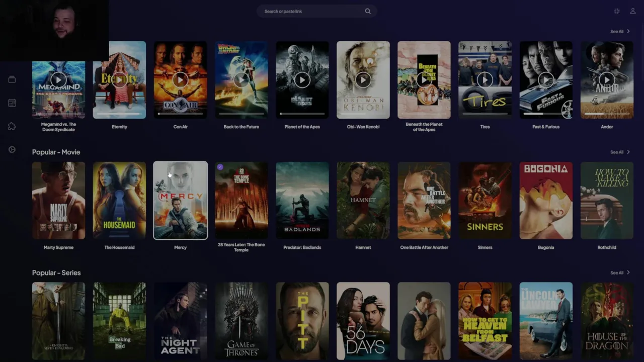Open the Library icon in the sidebar
644x362 pixels.
click(12, 79)
